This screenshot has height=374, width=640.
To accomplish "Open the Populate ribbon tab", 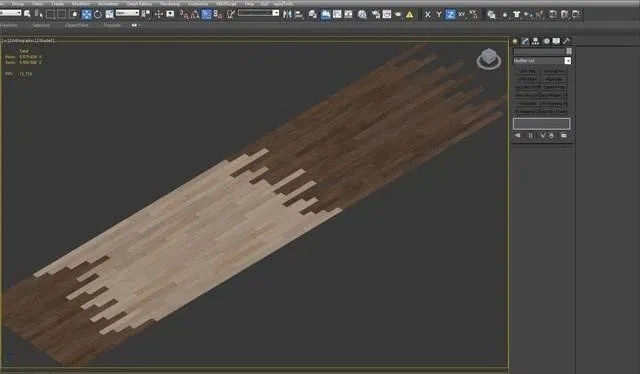I will pyautogui.click(x=112, y=25).
